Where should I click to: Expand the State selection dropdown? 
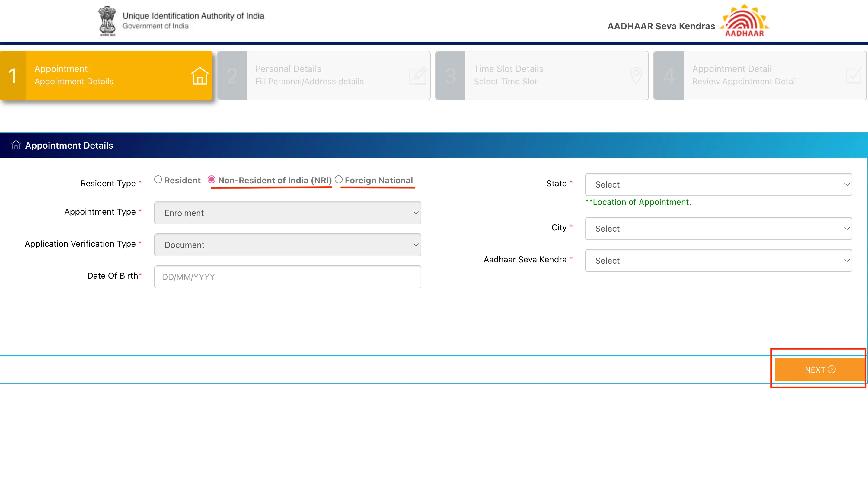tap(718, 184)
